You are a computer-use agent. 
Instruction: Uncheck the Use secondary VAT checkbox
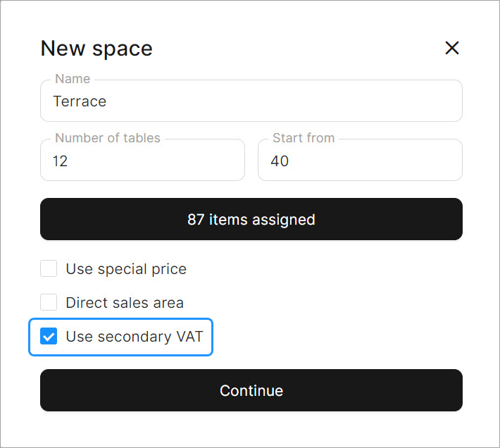(x=49, y=337)
